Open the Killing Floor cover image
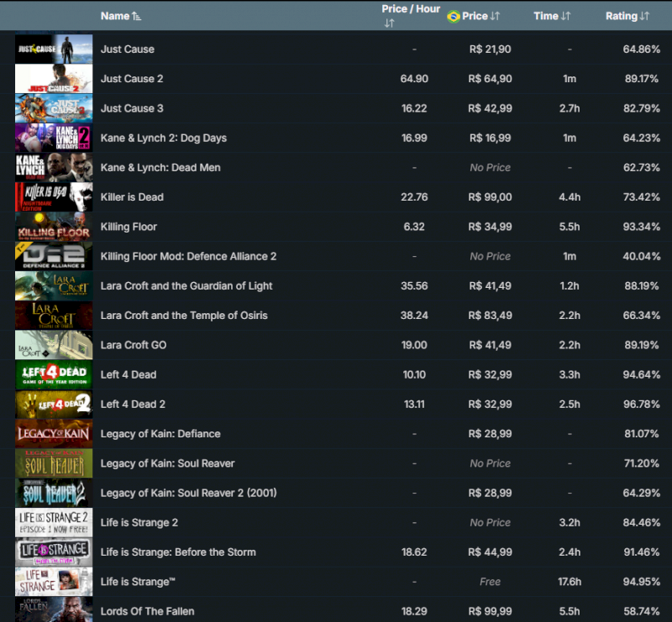 tap(54, 227)
